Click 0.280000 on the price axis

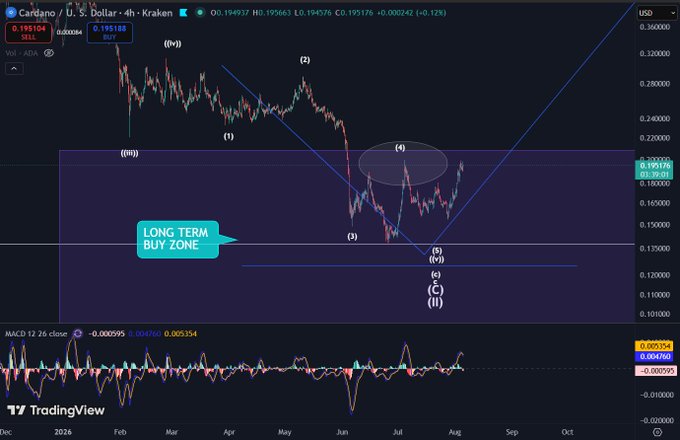point(654,84)
